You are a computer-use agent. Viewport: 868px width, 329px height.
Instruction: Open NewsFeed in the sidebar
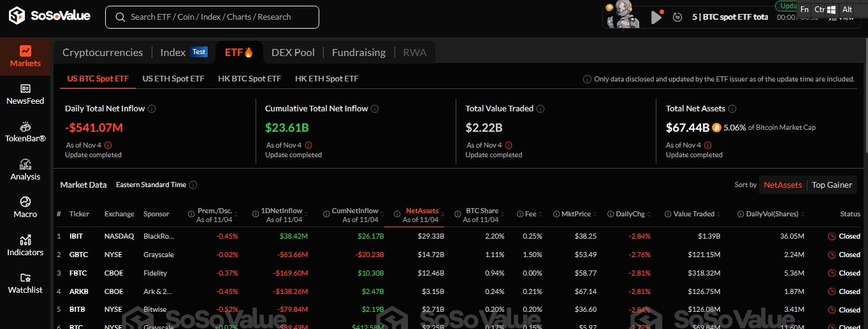click(x=25, y=94)
